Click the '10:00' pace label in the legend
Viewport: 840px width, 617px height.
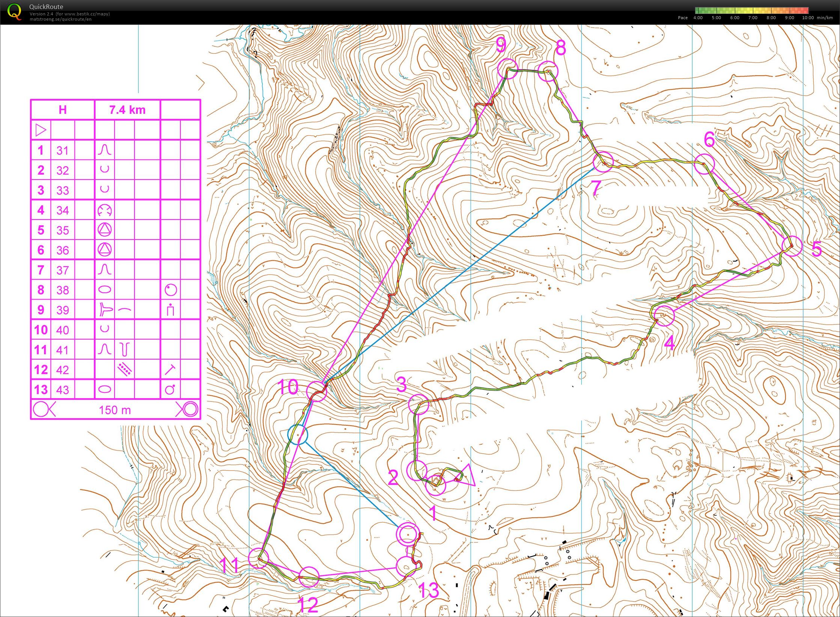tap(808, 18)
